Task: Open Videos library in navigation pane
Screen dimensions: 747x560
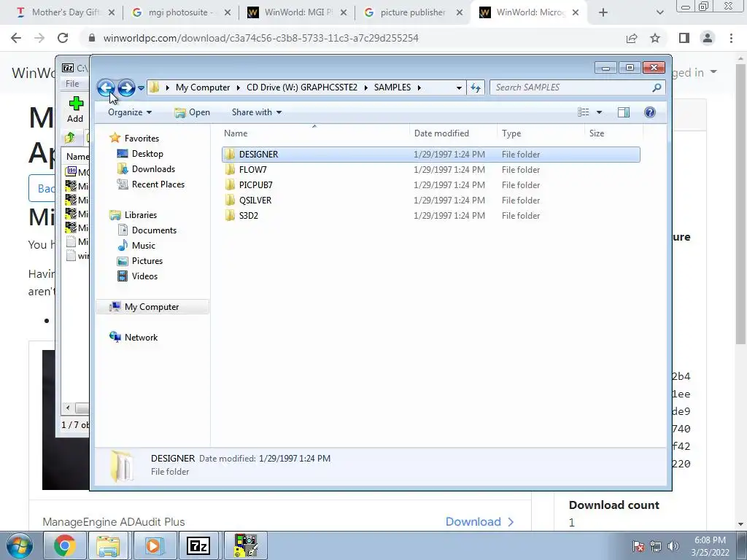Action: 144,276
